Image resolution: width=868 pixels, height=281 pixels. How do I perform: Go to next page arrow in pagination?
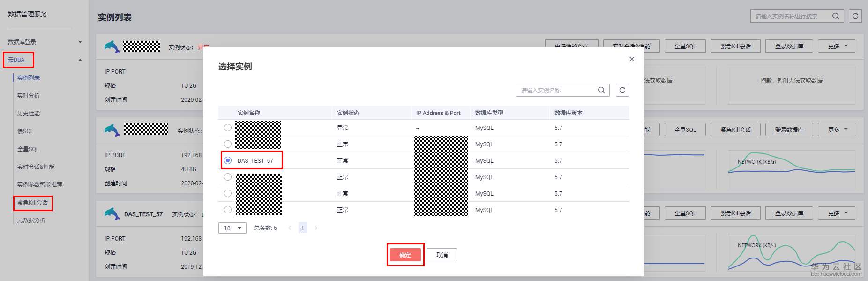click(316, 228)
